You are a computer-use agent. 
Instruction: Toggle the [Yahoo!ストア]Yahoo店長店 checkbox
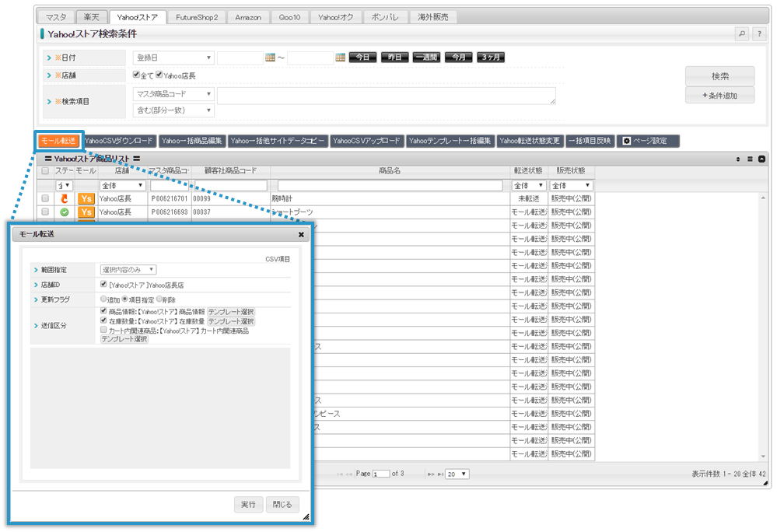(x=103, y=285)
